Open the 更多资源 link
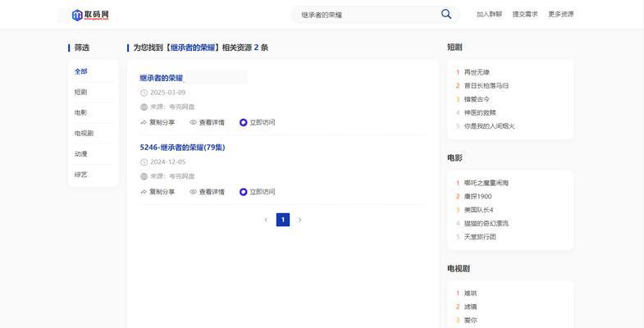This screenshot has width=644, height=328. click(x=560, y=15)
